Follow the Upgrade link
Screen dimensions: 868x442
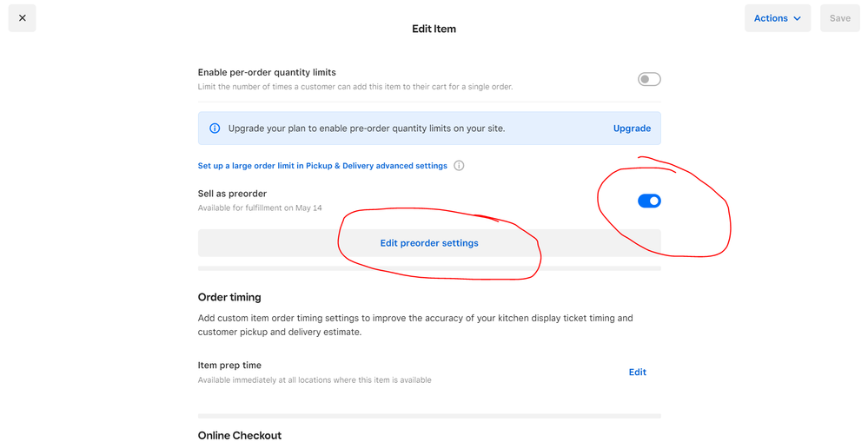tap(632, 129)
